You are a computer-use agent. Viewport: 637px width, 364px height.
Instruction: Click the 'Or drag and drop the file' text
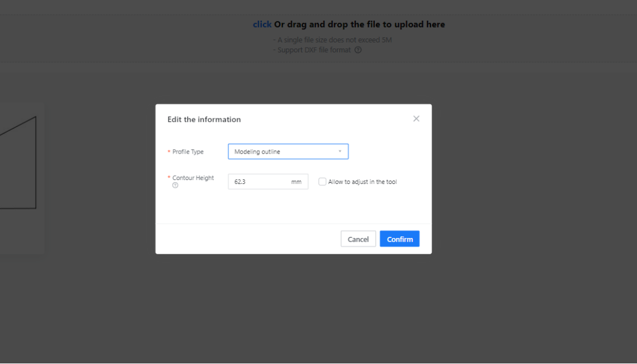pos(359,25)
